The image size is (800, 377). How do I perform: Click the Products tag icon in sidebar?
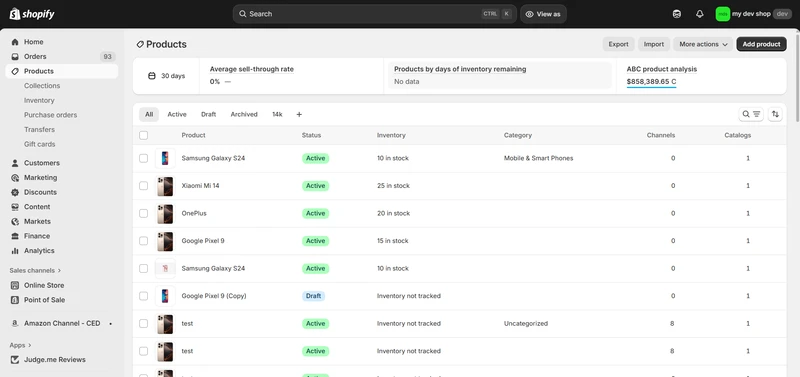(15, 71)
